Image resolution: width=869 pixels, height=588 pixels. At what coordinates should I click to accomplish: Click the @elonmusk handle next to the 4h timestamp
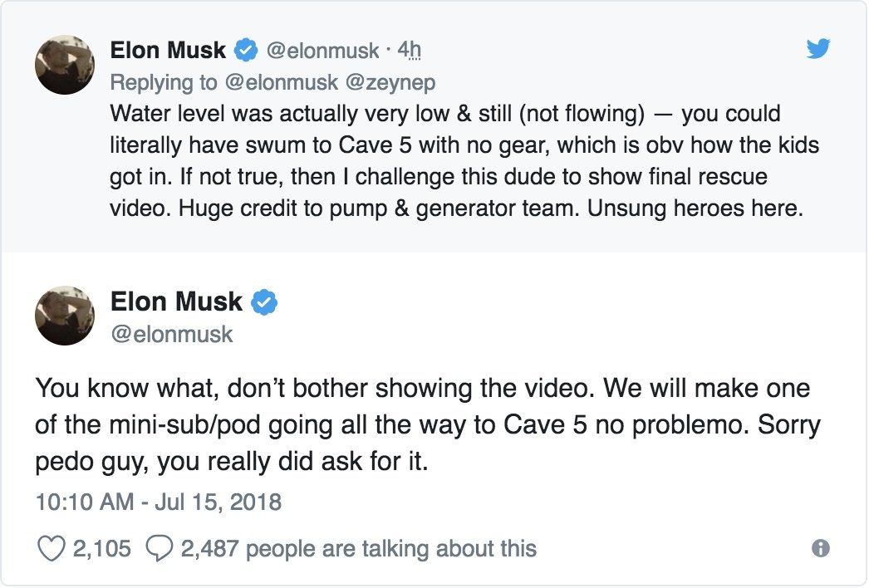pos(321,51)
